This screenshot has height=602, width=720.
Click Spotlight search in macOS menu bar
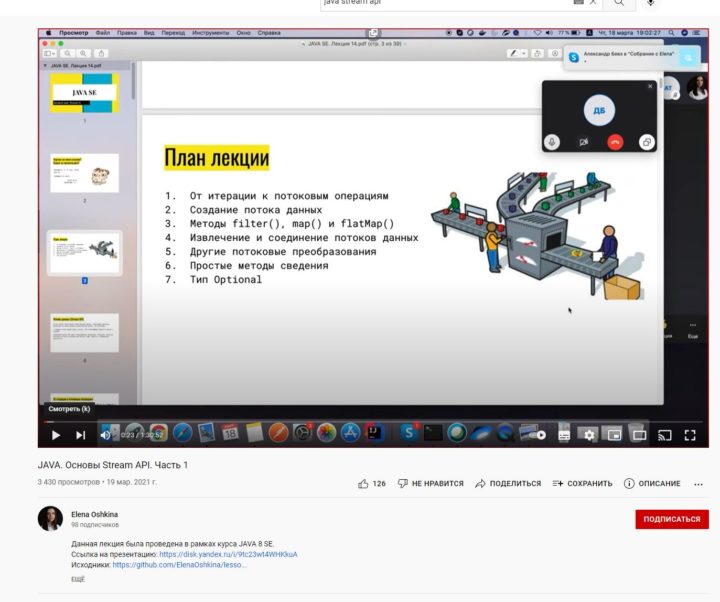point(671,33)
